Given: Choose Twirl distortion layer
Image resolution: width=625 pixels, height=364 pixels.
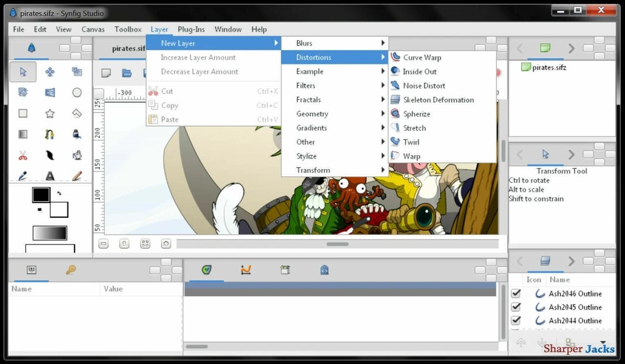Looking at the screenshot, I should point(442,142).
